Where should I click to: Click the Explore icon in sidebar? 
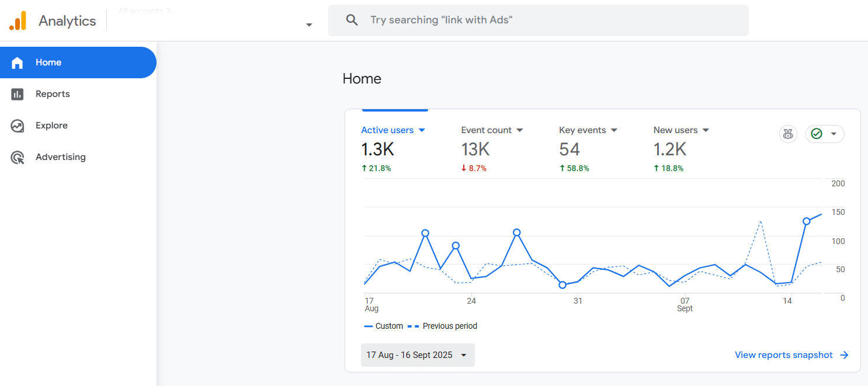18,126
